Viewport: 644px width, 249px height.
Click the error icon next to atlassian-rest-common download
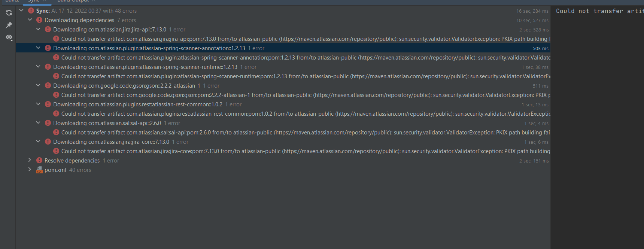[x=48, y=104]
